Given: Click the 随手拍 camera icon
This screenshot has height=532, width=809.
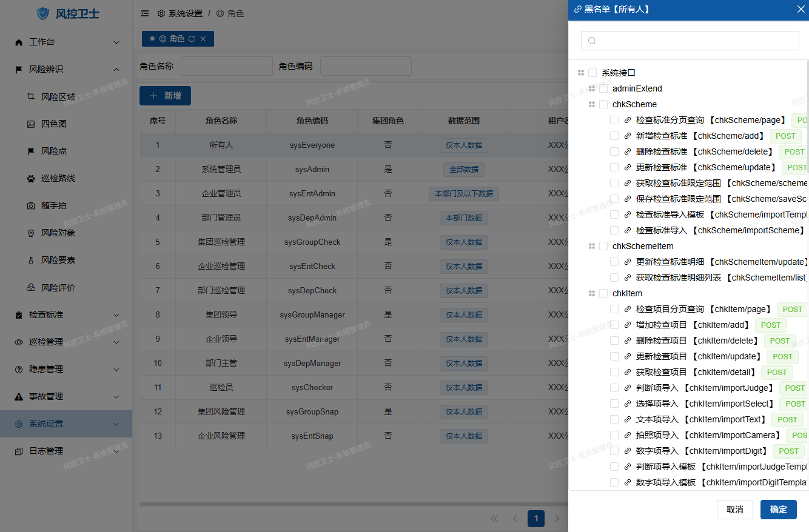Looking at the screenshot, I should [x=31, y=205].
